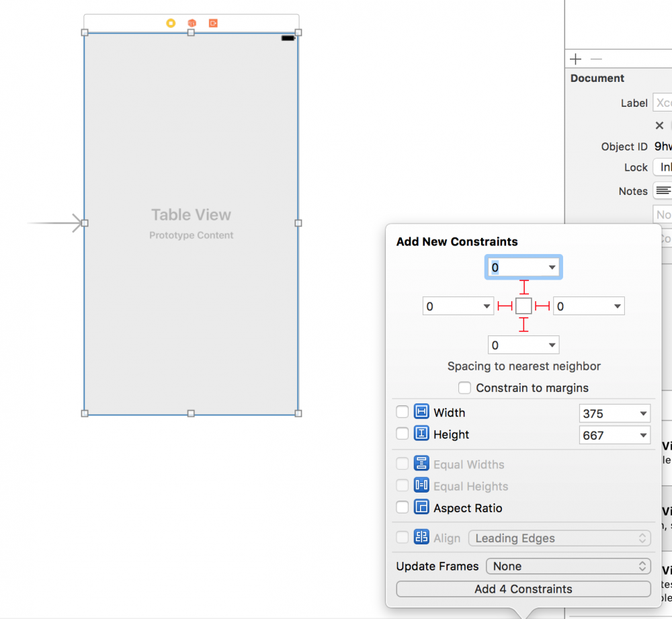Open the Leading Edges alignment dropdown

[x=560, y=537]
